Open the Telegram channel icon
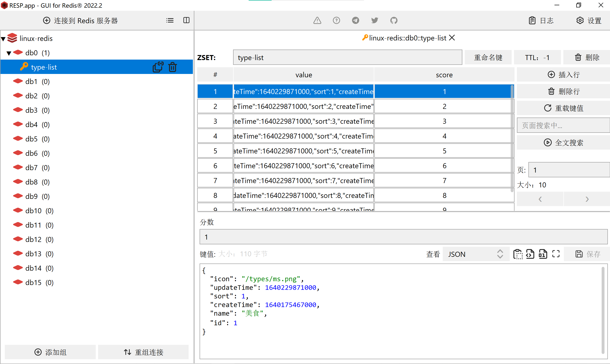Viewport: 610px width, 364px height. tap(355, 20)
